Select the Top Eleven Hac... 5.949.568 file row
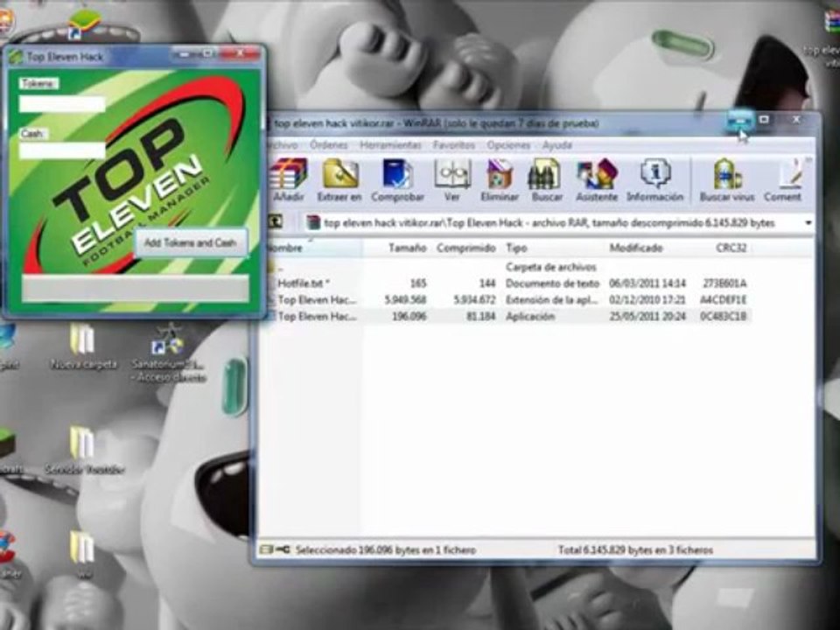The height and width of the screenshot is (630, 840). (x=507, y=300)
